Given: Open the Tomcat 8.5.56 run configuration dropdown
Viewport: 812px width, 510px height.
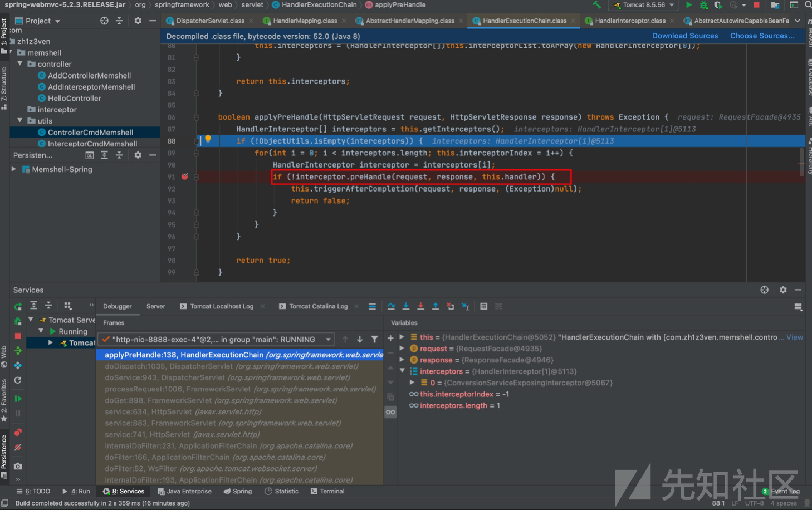Looking at the screenshot, I should click(x=644, y=5).
